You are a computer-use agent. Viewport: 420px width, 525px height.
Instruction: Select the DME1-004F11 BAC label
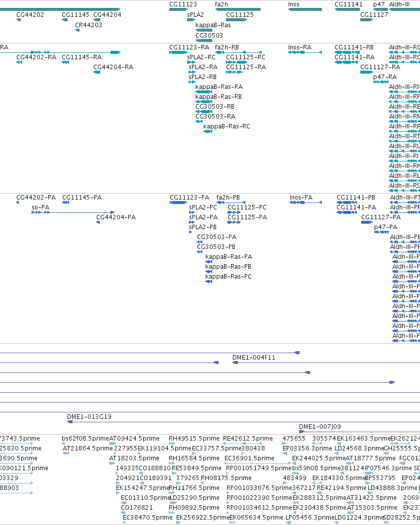click(254, 358)
